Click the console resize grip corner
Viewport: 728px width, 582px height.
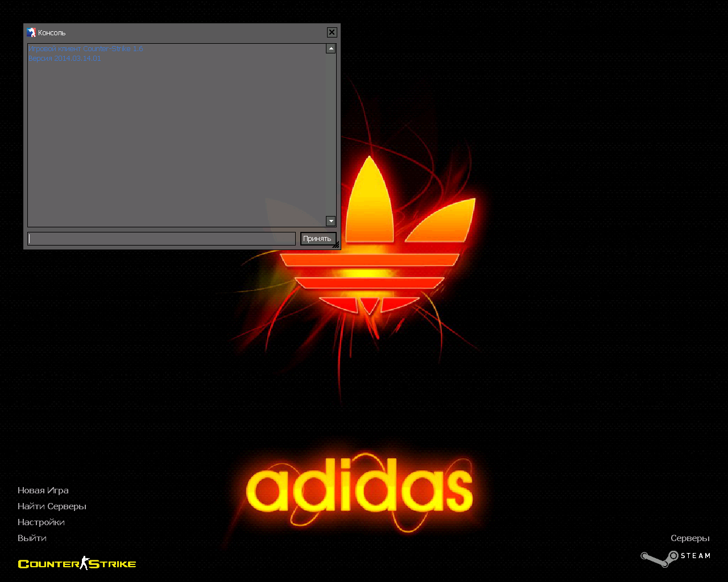[336, 245]
